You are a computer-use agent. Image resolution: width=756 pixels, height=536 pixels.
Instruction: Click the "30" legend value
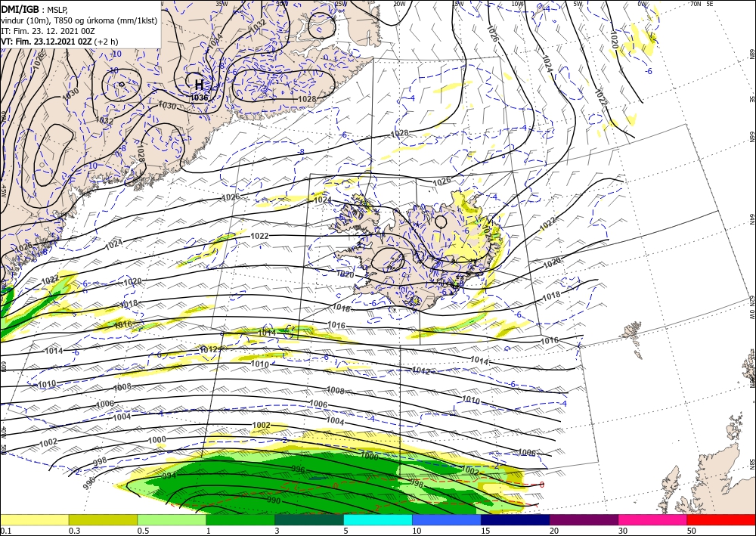(623, 531)
